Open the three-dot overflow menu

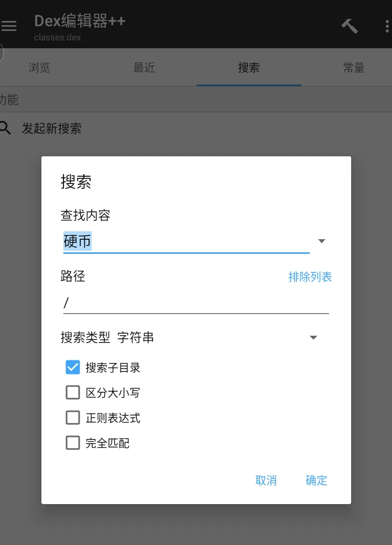tap(387, 26)
